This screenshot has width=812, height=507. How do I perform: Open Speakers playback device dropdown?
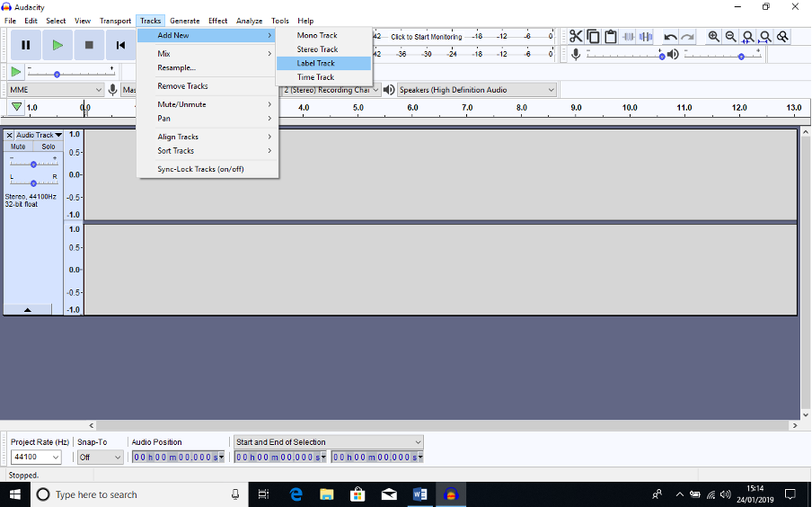[476, 90]
